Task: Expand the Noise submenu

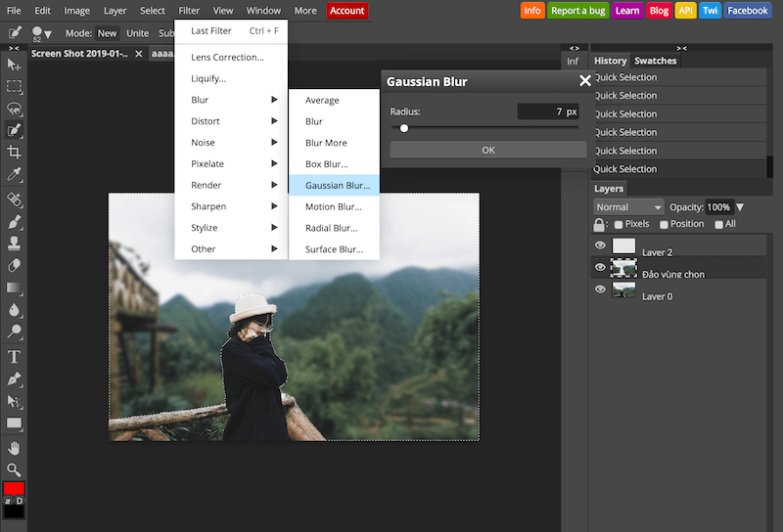Action: (x=231, y=142)
